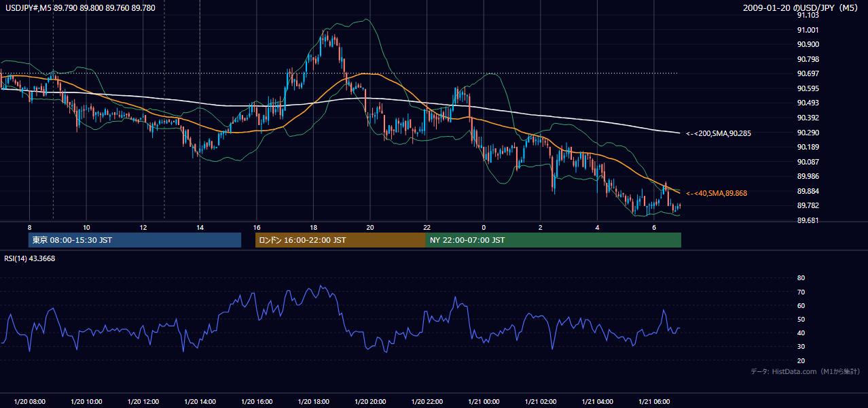Select the Tokyo 08:00-15:30 JST session bar
868x408 pixels.
134,240
